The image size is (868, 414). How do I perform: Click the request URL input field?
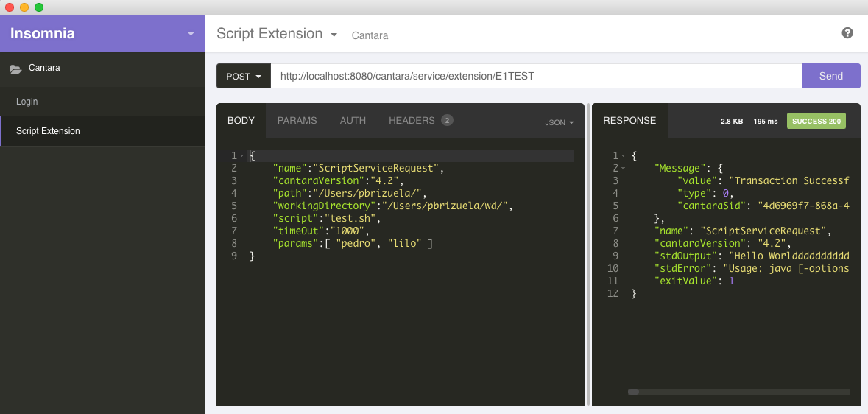[x=535, y=76]
